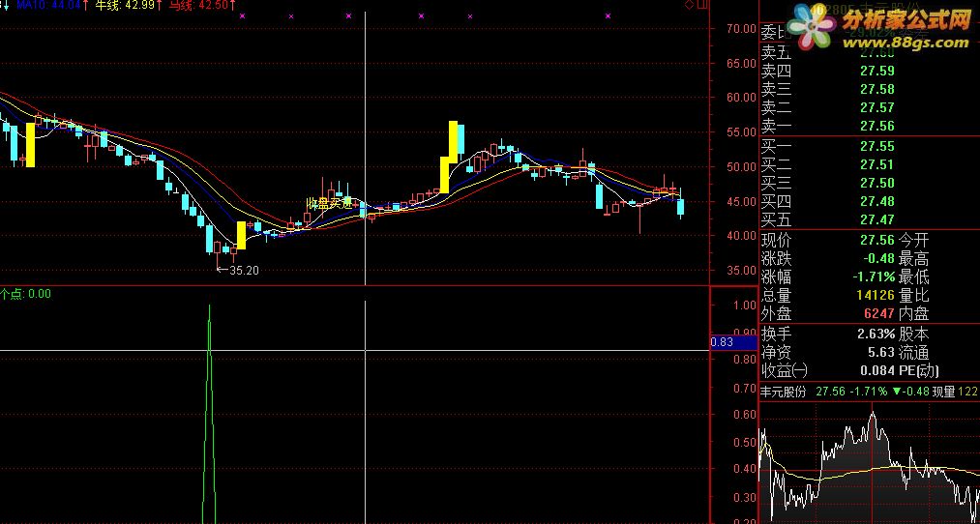Click the 今开 label in the quote panel

coord(914,240)
